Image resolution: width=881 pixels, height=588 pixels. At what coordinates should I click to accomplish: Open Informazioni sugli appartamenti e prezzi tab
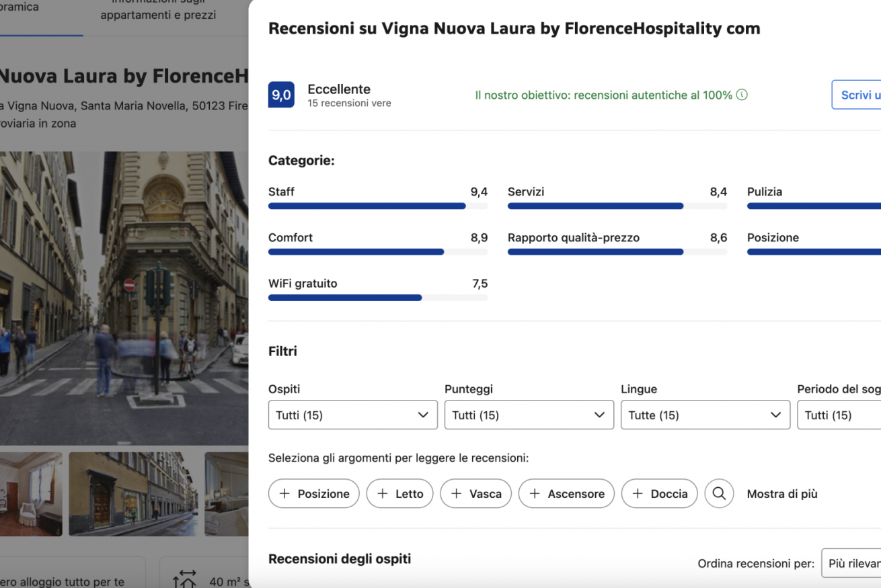(158, 9)
